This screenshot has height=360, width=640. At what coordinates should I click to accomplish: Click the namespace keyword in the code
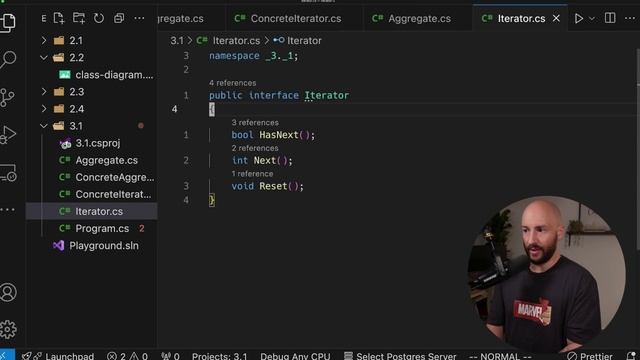point(234,56)
